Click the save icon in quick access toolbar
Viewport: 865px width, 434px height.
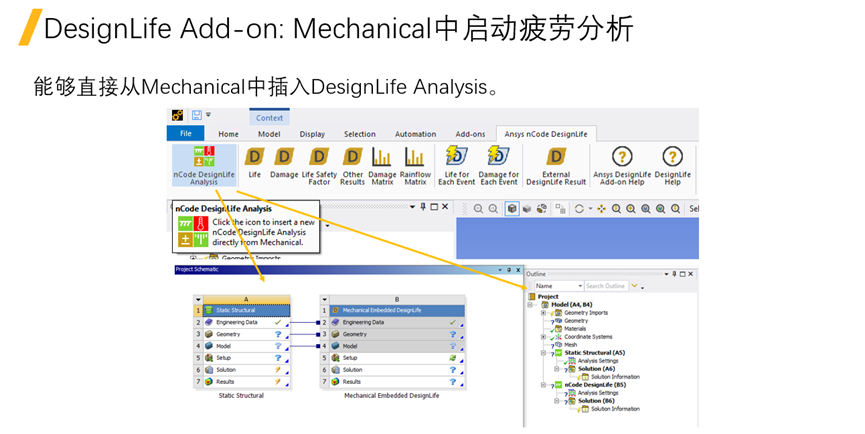click(196, 115)
